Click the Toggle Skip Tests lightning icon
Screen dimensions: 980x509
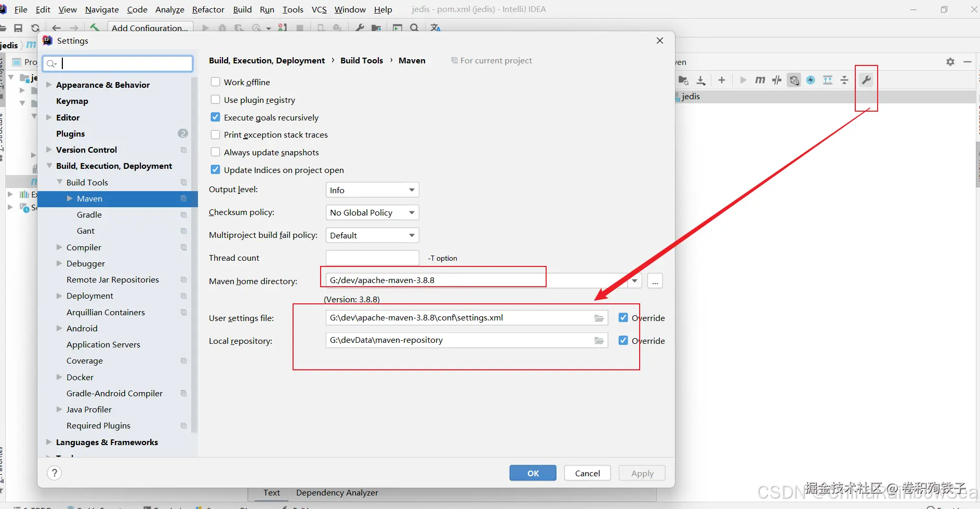point(811,80)
